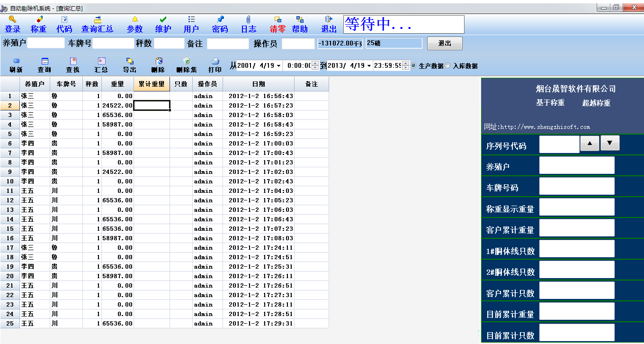
Task: Click the 累计重量 column header
Action: point(152,84)
